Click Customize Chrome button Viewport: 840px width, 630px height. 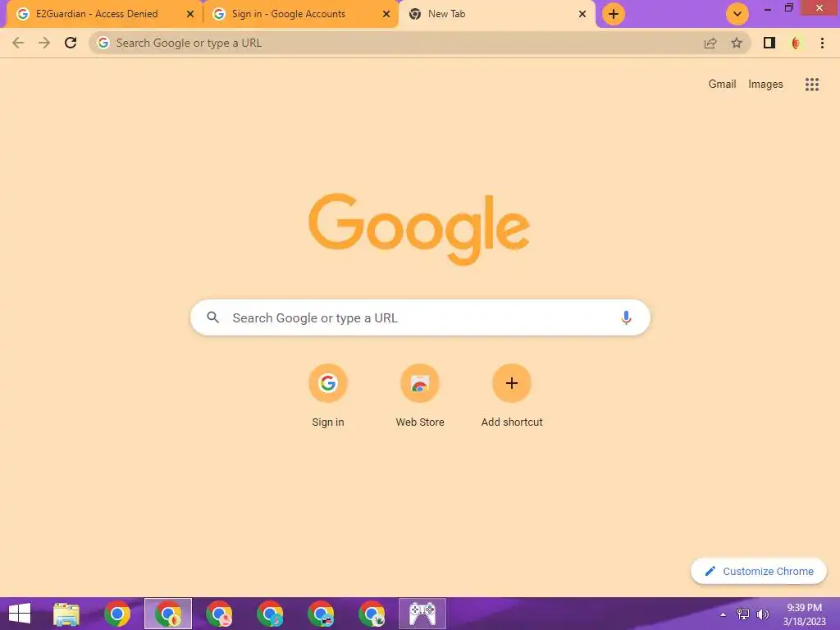[x=759, y=571]
